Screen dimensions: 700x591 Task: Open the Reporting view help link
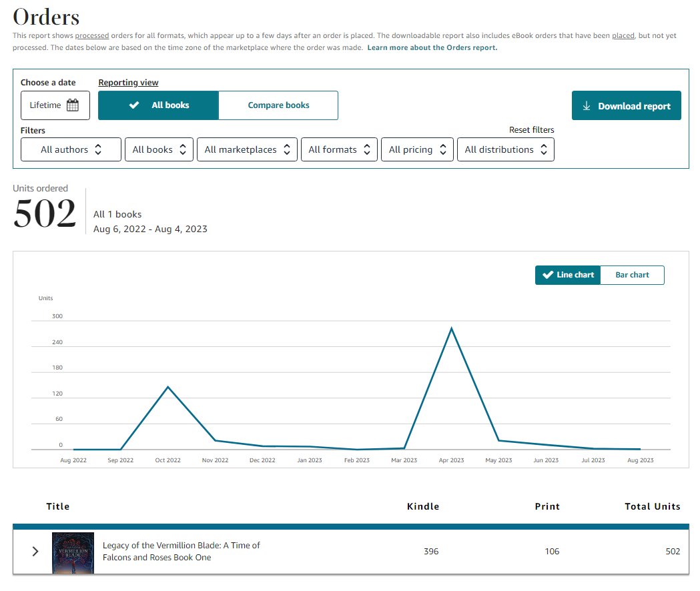click(128, 83)
